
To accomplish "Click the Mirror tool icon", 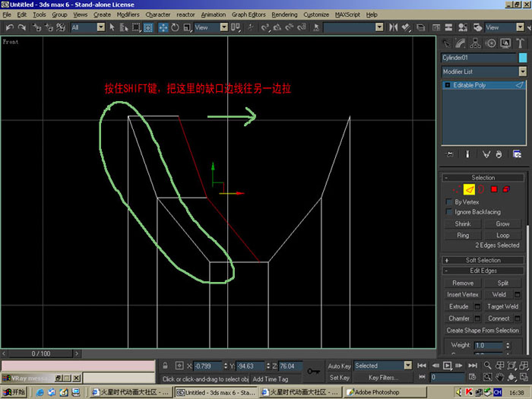I will 393,27.
